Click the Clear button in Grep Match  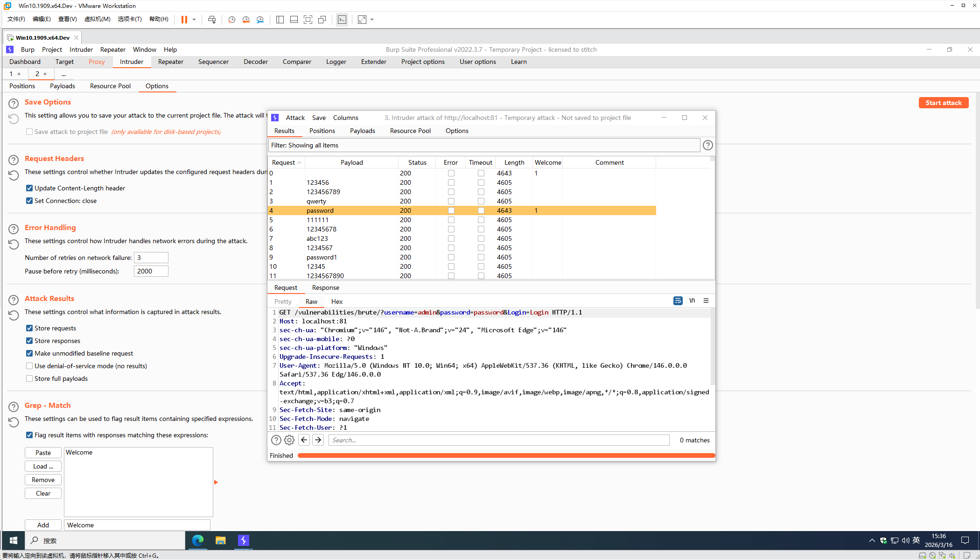pyautogui.click(x=43, y=493)
